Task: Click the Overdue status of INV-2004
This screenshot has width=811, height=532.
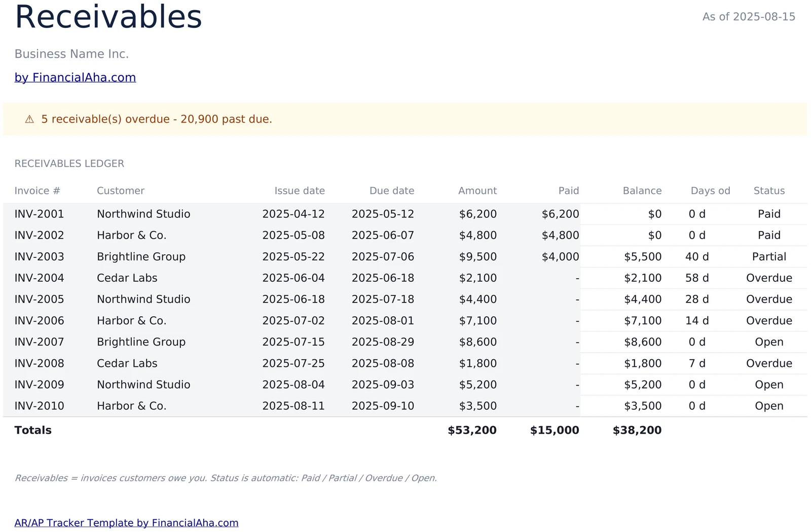Action: click(x=769, y=278)
